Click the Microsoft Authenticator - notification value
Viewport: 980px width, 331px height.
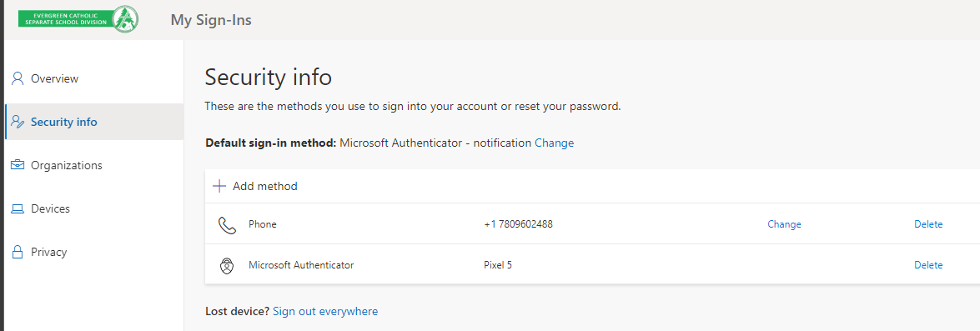[x=435, y=143]
